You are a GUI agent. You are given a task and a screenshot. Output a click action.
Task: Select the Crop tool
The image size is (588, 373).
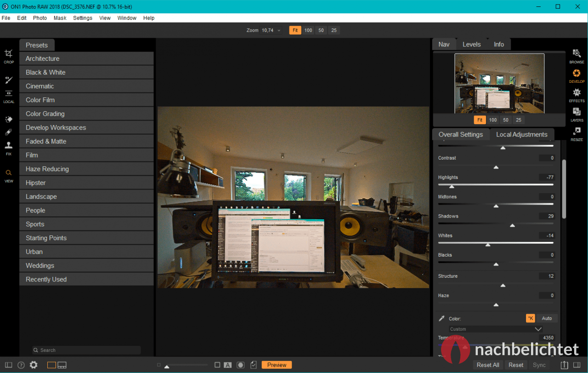(8, 54)
